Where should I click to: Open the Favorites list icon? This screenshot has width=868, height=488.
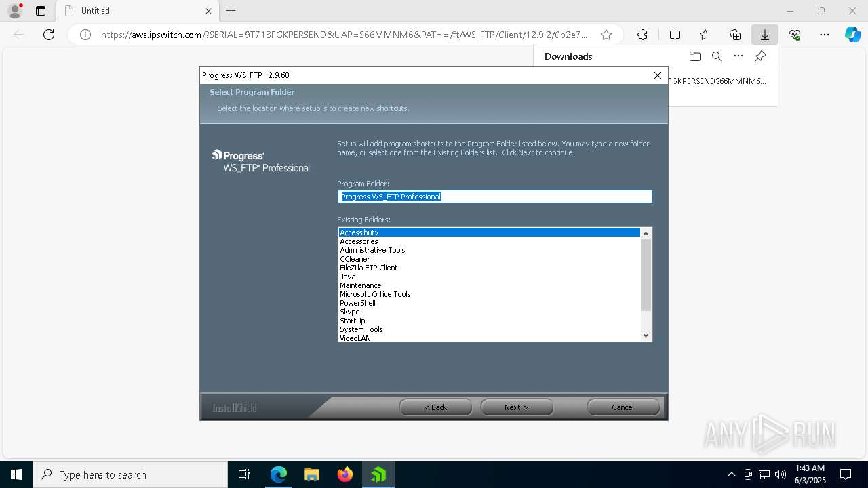coord(705,35)
